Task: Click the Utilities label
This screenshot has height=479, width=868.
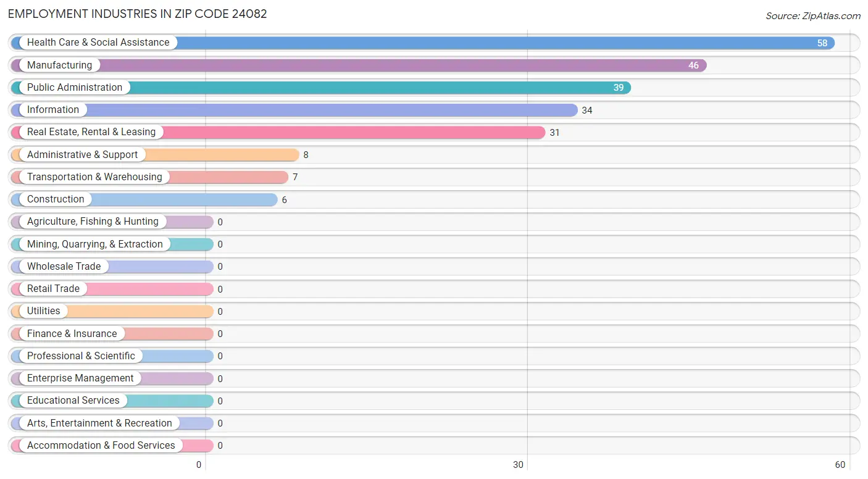Action: (x=44, y=311)
